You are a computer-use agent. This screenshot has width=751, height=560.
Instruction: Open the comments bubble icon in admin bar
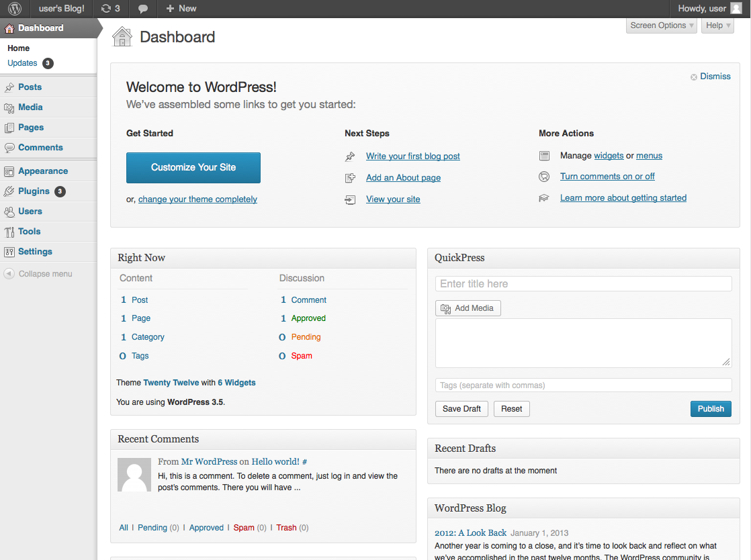point(142,9)
